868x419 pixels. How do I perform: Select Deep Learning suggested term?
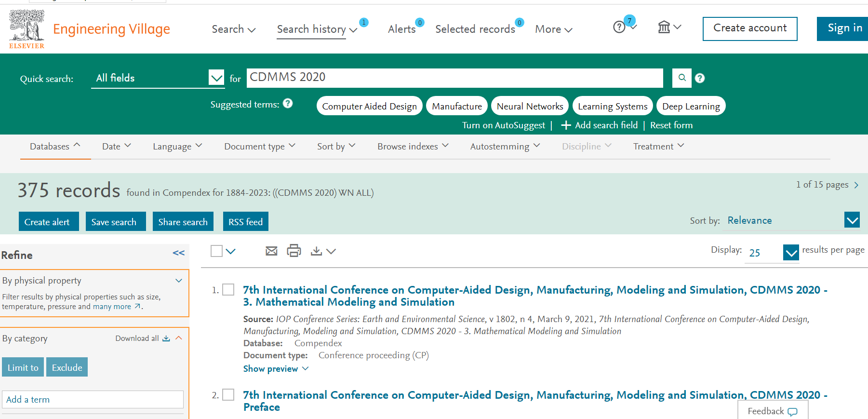pos(691,106)
